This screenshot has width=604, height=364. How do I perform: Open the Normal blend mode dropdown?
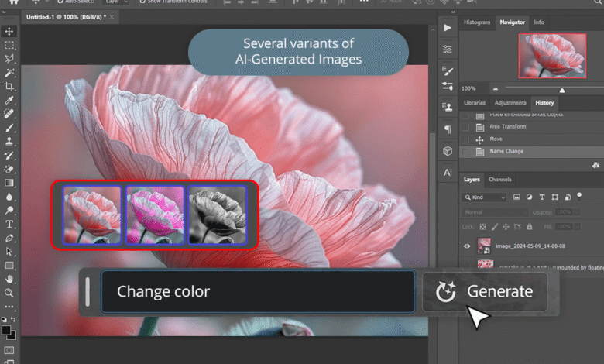[x=495, y=212]
